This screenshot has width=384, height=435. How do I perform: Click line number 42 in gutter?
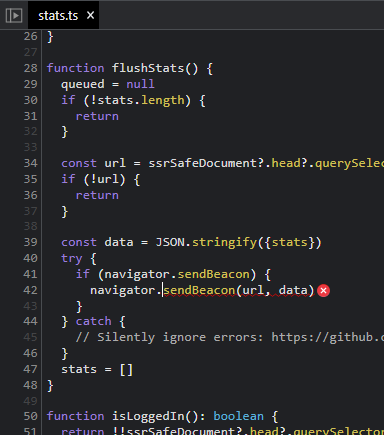tap(30, 290)
